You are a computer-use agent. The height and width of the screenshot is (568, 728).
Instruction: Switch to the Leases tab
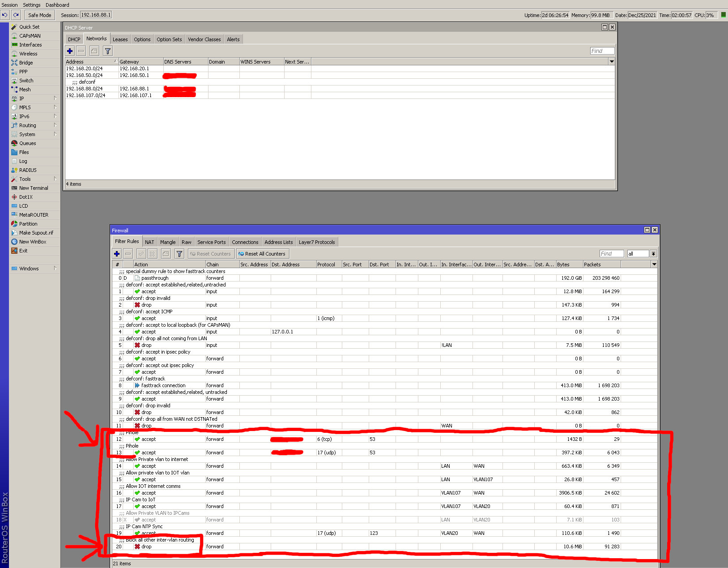(x=120, y=39)
